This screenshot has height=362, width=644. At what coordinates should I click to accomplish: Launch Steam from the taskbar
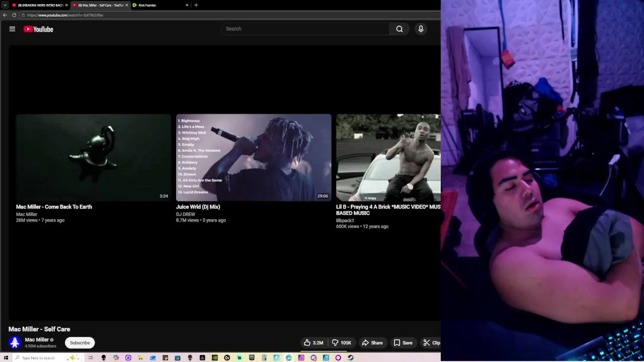351,357
